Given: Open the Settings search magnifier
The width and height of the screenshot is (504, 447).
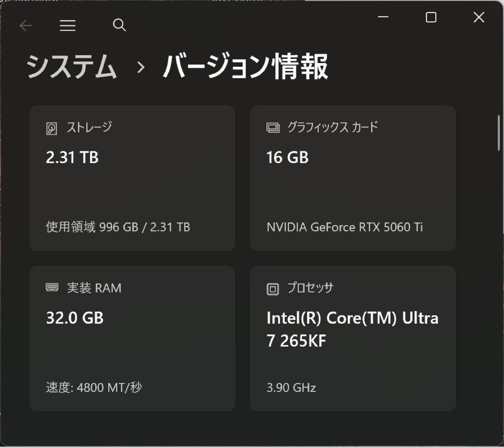Looking at the screenshot, I should coord(119,25).
